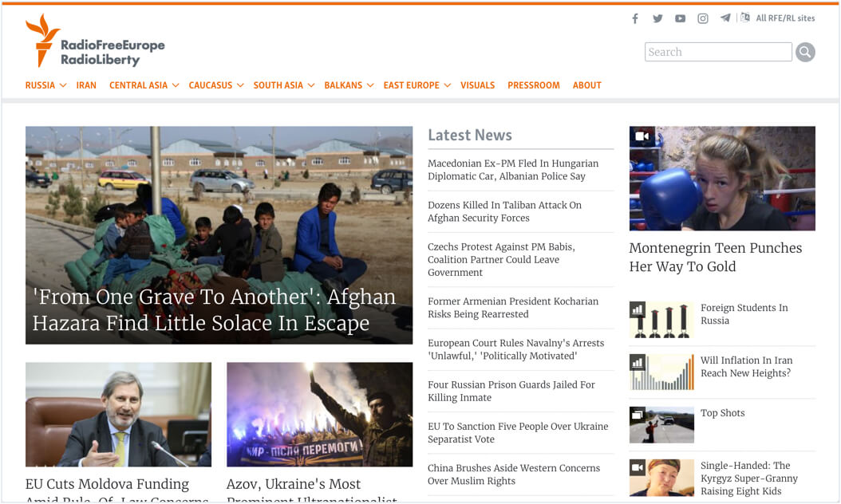Viewport: 841px width, 504px height.
Task: Expand the Caucasus menu chevron
Action: 240,85
